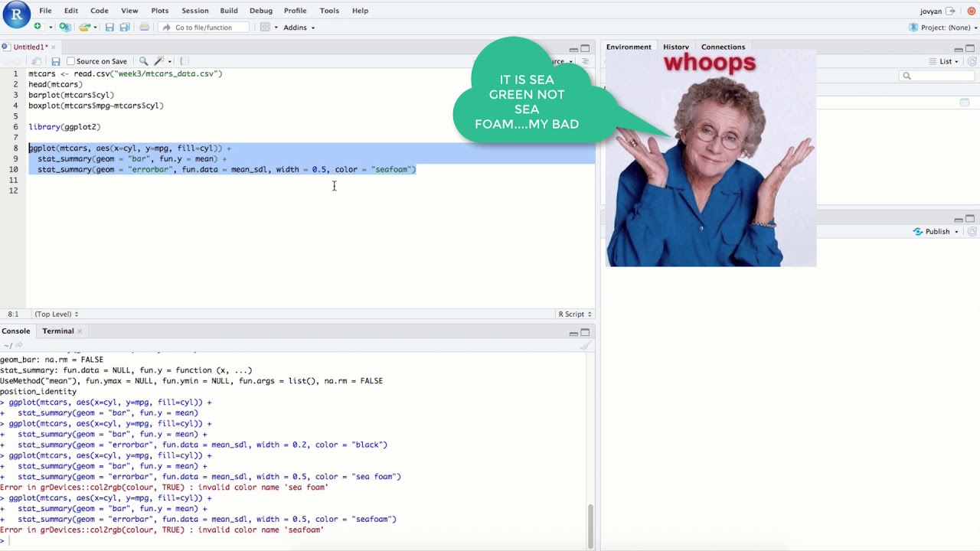
Task: Click the quit session power icon
Action: [x=972, y=11]
